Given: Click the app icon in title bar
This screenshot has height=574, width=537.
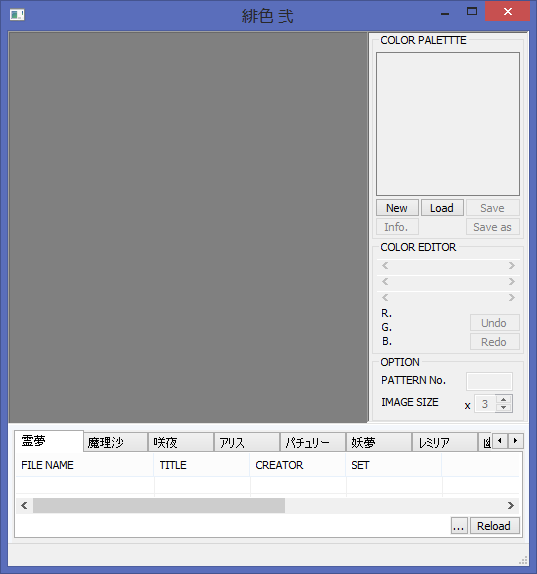Looking at the screenshot, I should pyautogui.click(x=17, y=15).
